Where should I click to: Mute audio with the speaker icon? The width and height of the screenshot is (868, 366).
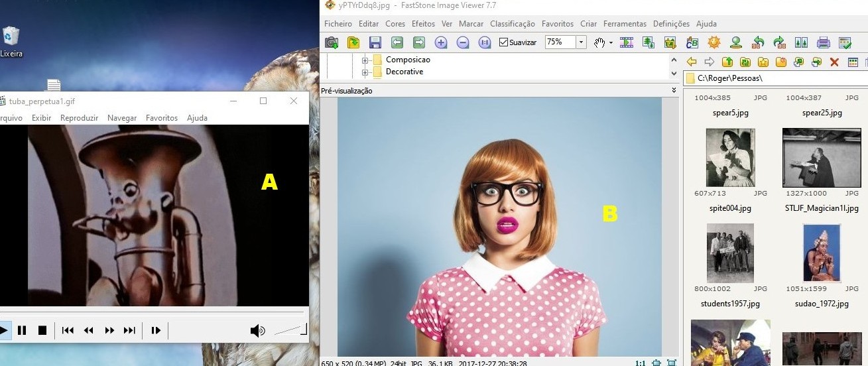(257, 330)
